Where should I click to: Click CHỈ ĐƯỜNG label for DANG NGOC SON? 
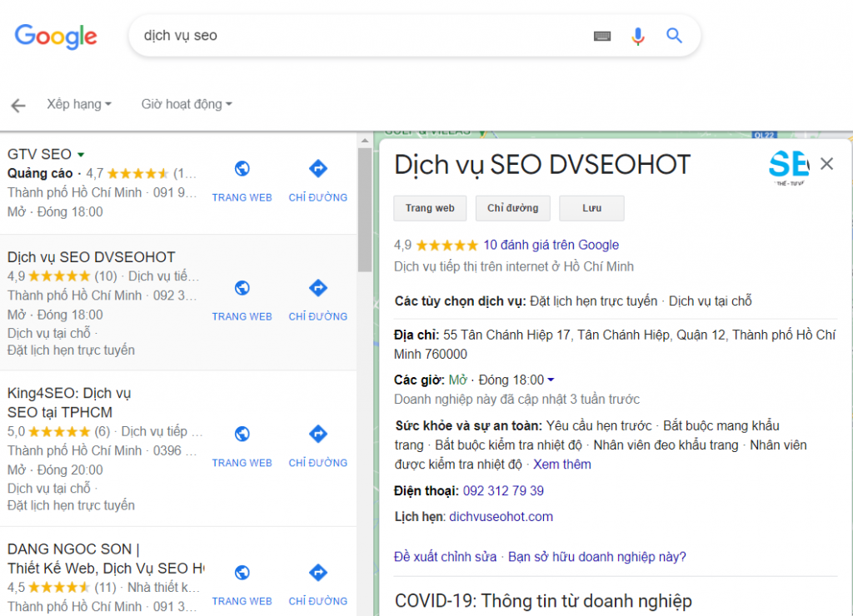[318, 602]
